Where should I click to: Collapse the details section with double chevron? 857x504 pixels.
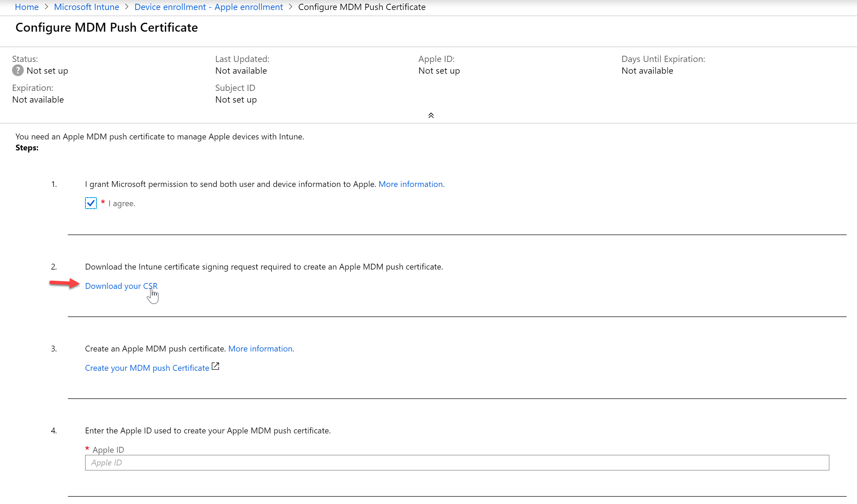tap(431, 115)
